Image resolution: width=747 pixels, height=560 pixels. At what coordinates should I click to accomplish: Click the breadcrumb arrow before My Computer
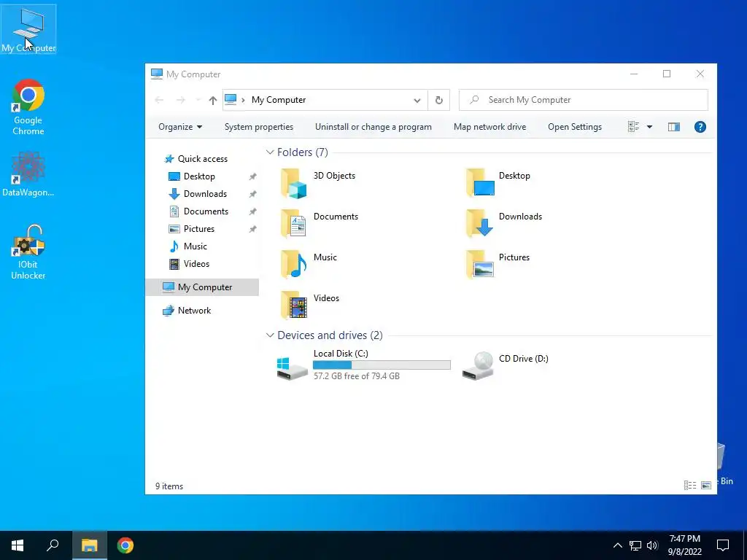(x=243, y=100)
